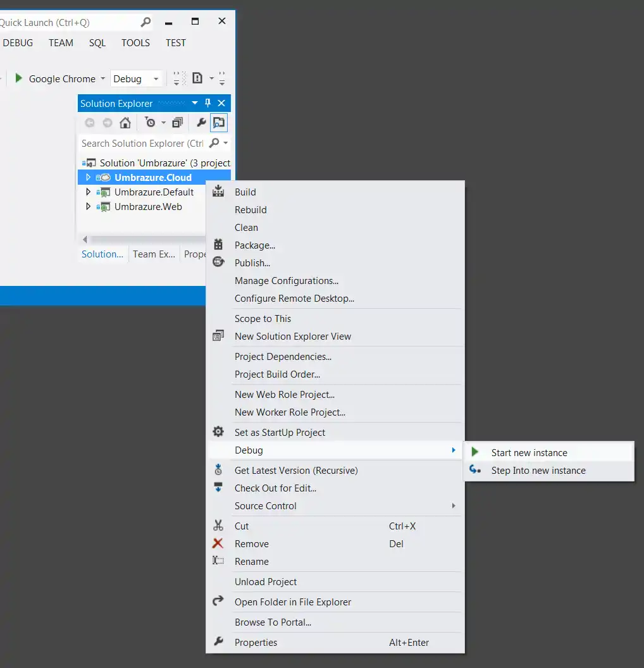Click Get Latest Version icon

point(218,469)
